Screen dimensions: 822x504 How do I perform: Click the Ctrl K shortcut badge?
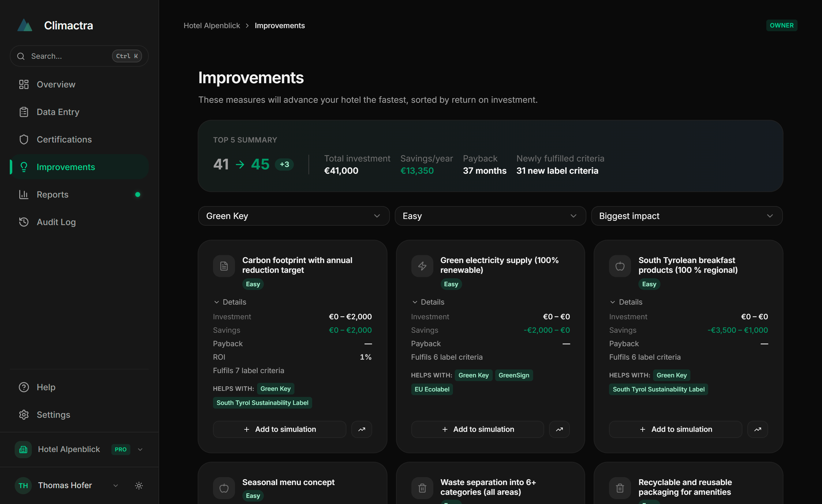tap(127, 56)
